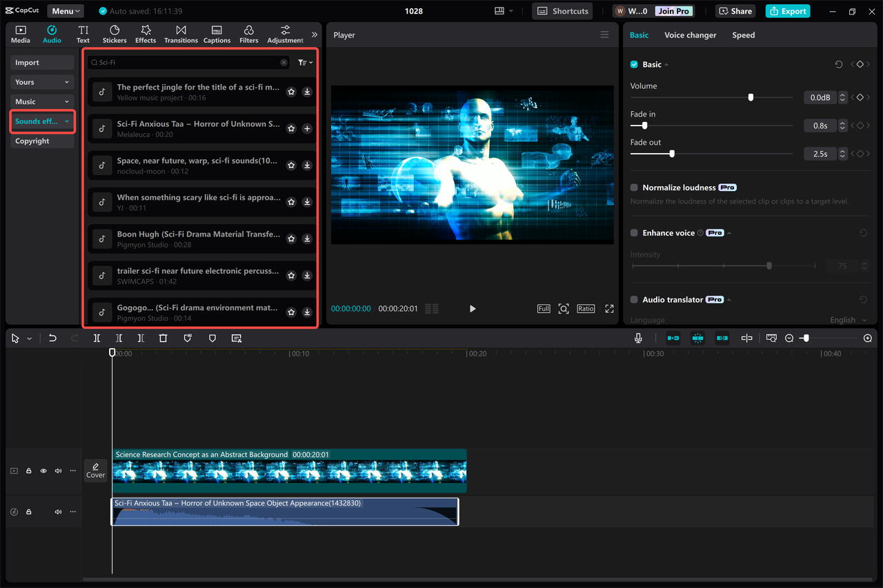The image size is (883, 588).
Task: Open the Menu dropdown
Action: click(65, 10)
